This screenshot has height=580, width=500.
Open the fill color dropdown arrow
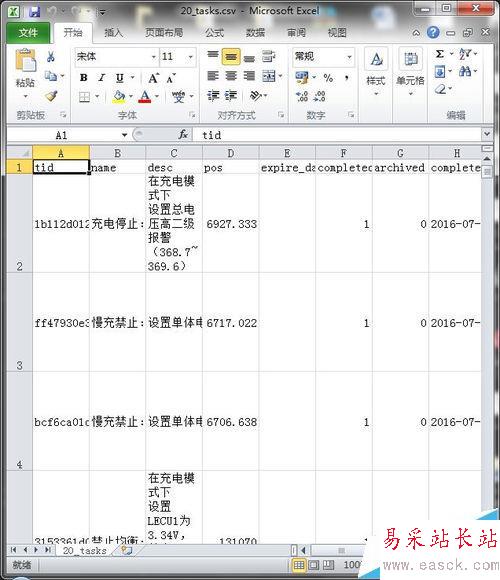pyautogui.click(x=131, y=97)
